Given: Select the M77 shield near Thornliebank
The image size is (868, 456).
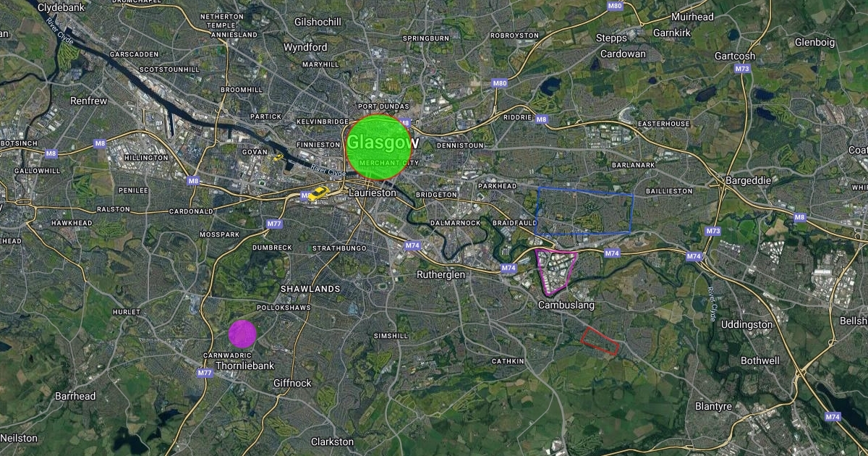Looking at the screenshot, I should tap(205, 373).
